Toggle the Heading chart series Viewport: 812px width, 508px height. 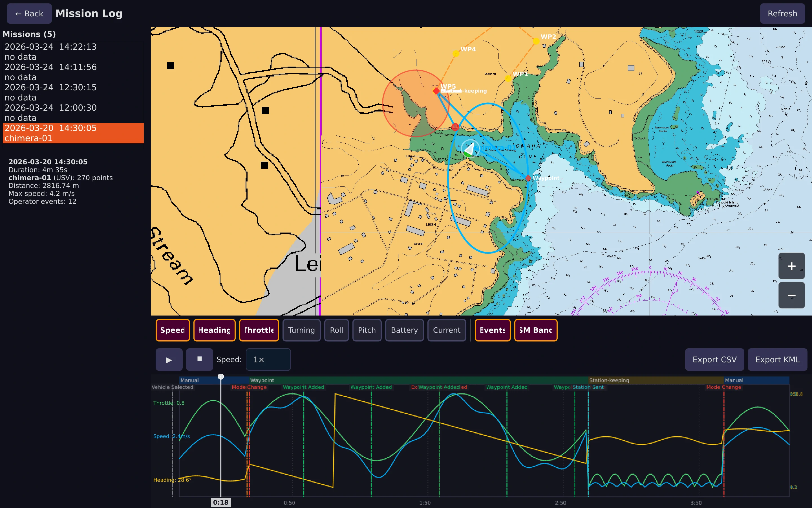[214, 330]
